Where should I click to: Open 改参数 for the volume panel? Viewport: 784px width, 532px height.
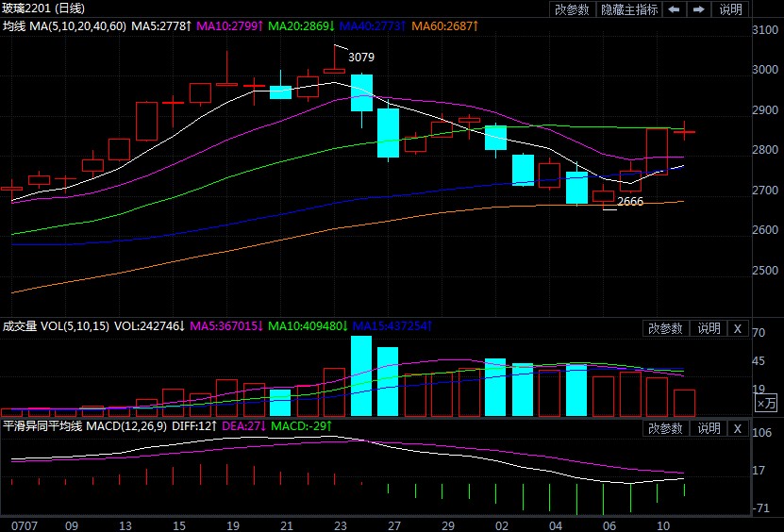665,328
